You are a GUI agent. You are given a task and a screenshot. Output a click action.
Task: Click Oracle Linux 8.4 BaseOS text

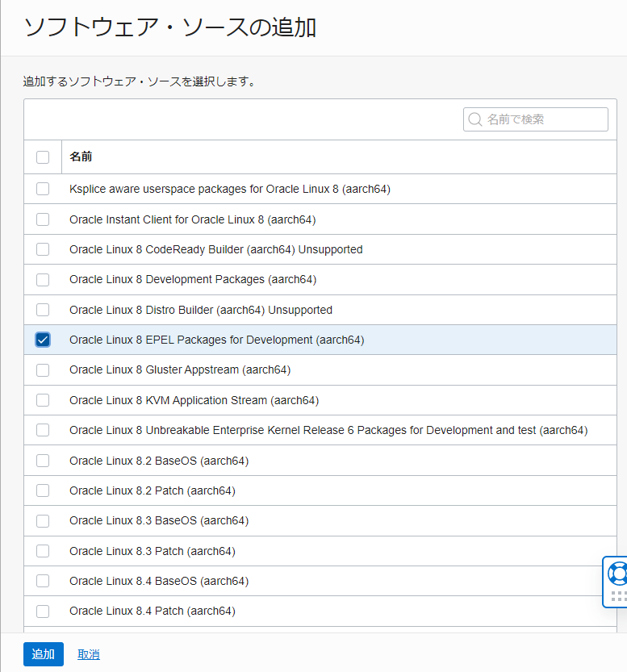159,581
